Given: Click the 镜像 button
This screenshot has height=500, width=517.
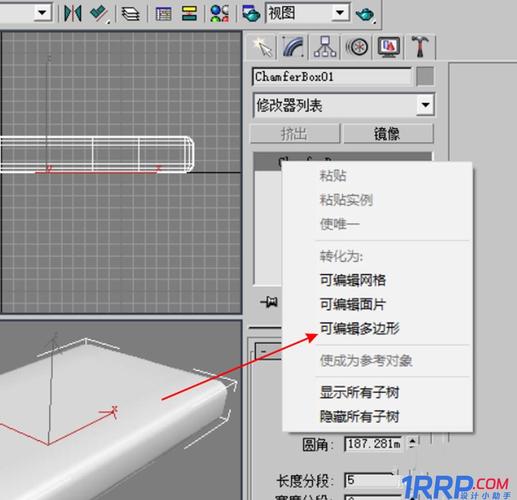Looking at the screenshot, I should coord(388,134).
